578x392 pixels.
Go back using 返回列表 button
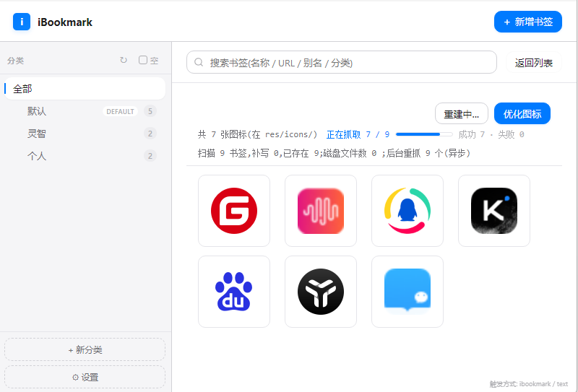point(534,63)
